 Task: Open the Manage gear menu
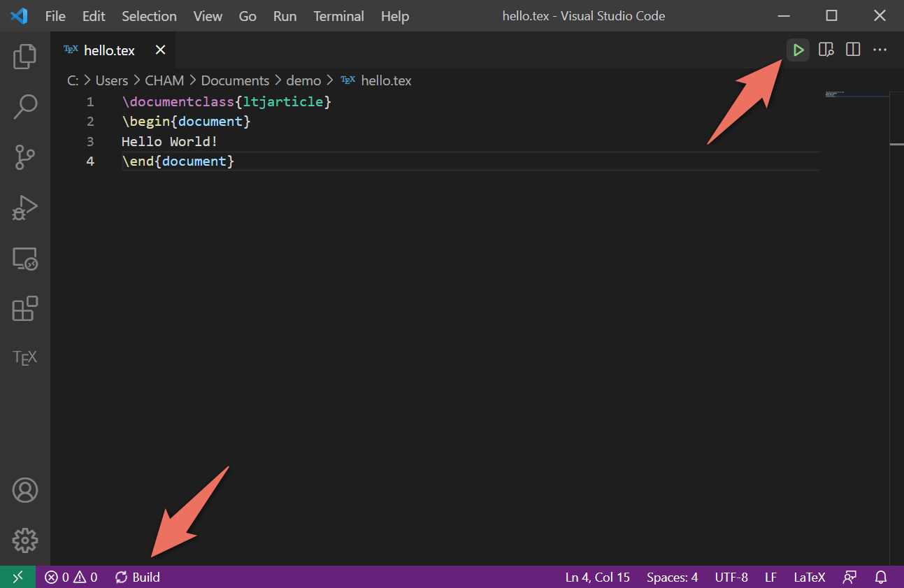point(25,540)
